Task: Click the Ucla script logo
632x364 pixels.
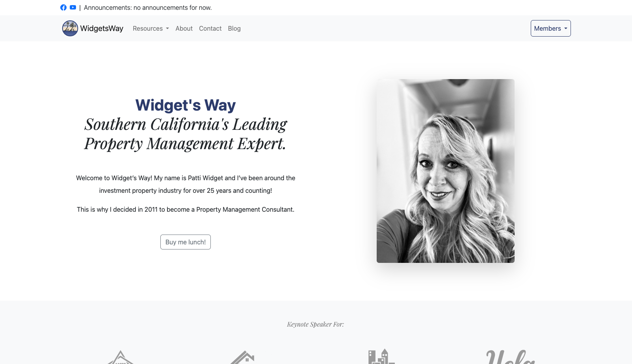Action: pyautogui.click(x=510, y=357)
